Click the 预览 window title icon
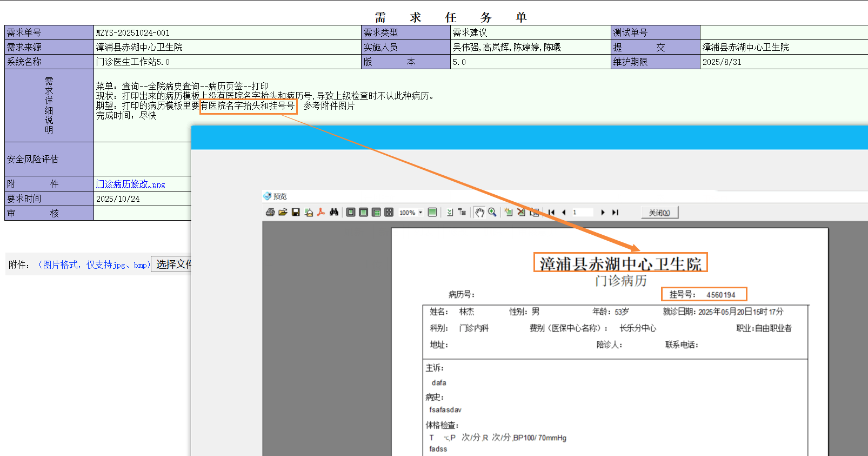 [267, 196]
